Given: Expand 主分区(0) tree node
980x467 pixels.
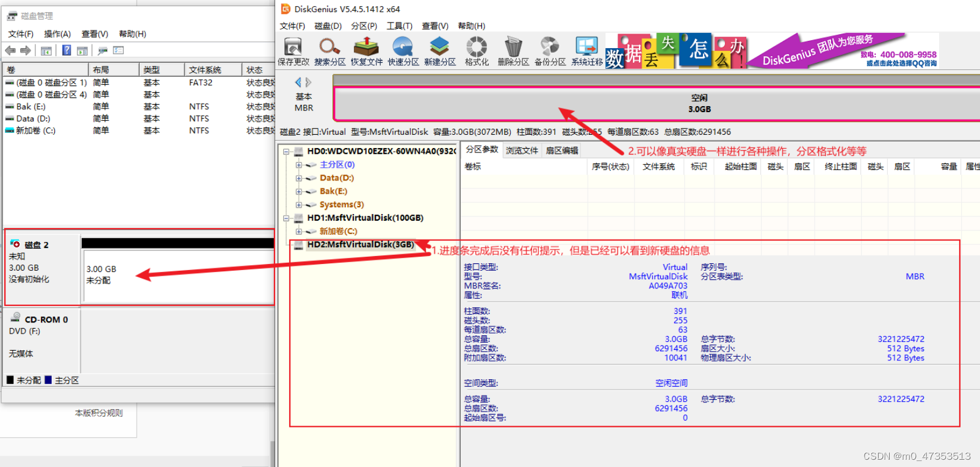Looking at the screenshot, I should [298, 165].
